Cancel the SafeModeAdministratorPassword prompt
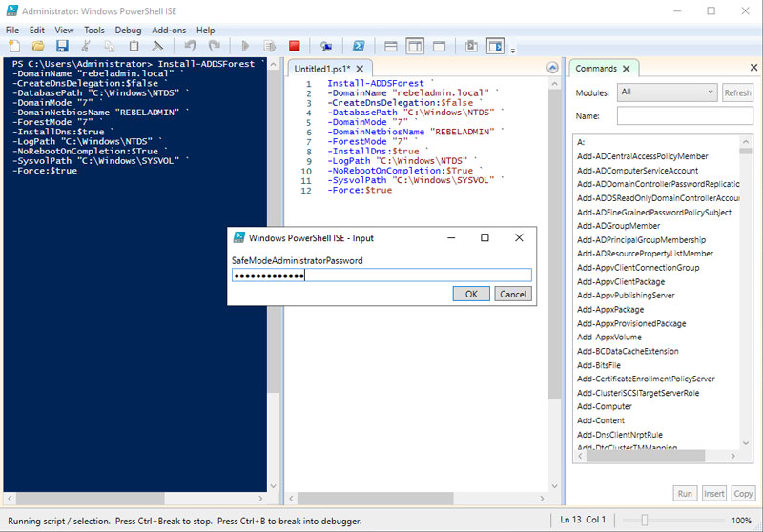 [513, 294]
